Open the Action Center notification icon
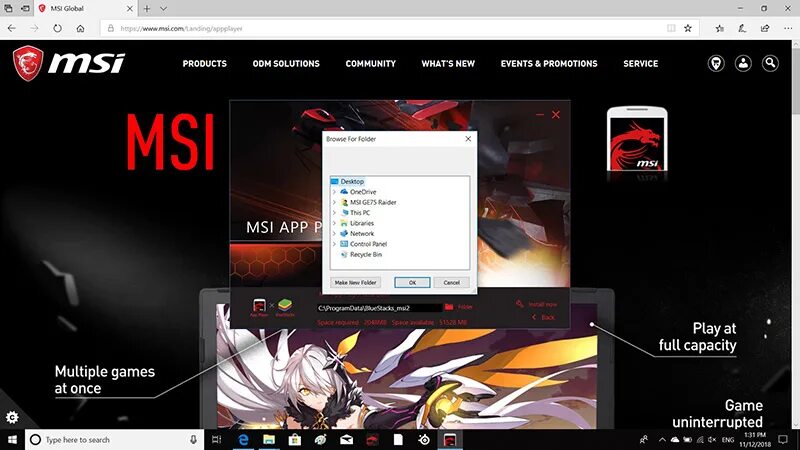Image resolution: width=800 pixels, height=450 pixels. click(x=783, y=439)
